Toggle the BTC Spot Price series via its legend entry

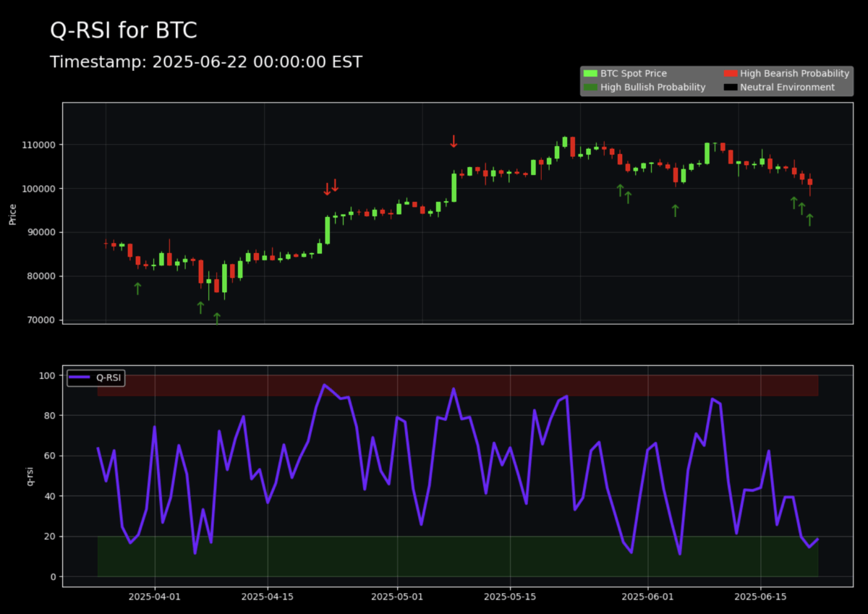point(626,73)
